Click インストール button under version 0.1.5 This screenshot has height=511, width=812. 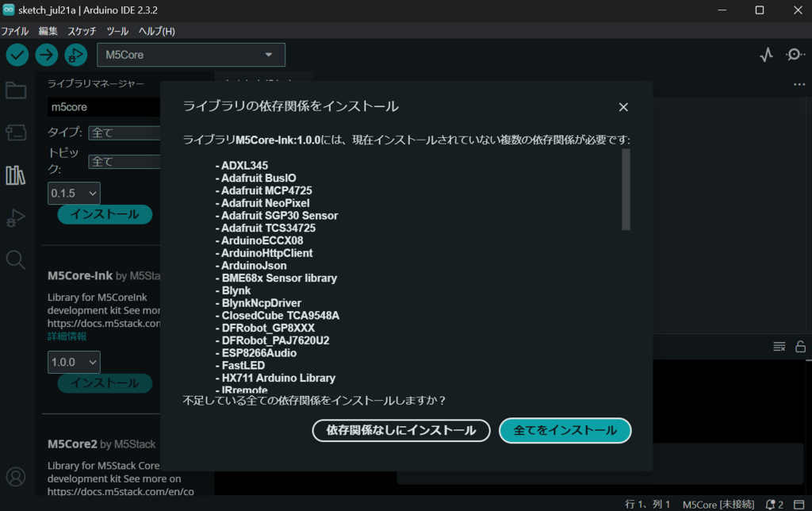tap(105, 214)
